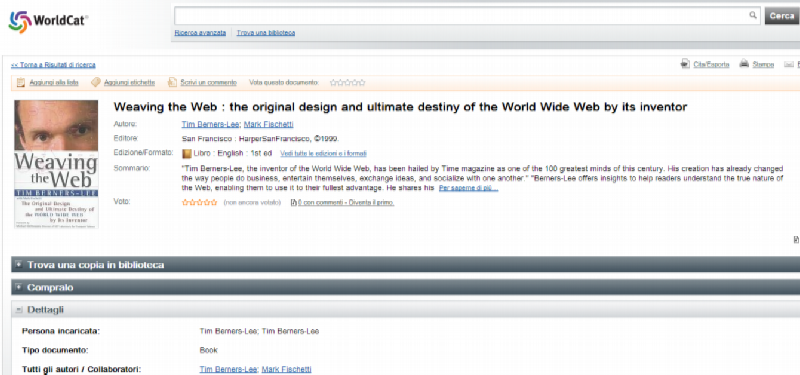
Task: Open Ricerca avanzata link
Action: pyautogui.click(x=200, y=33)
